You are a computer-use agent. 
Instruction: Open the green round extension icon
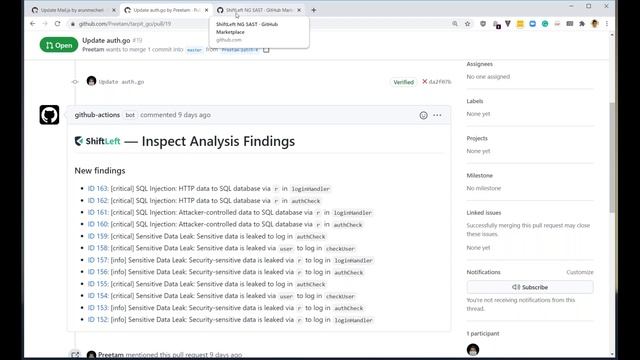pos(545,24)
